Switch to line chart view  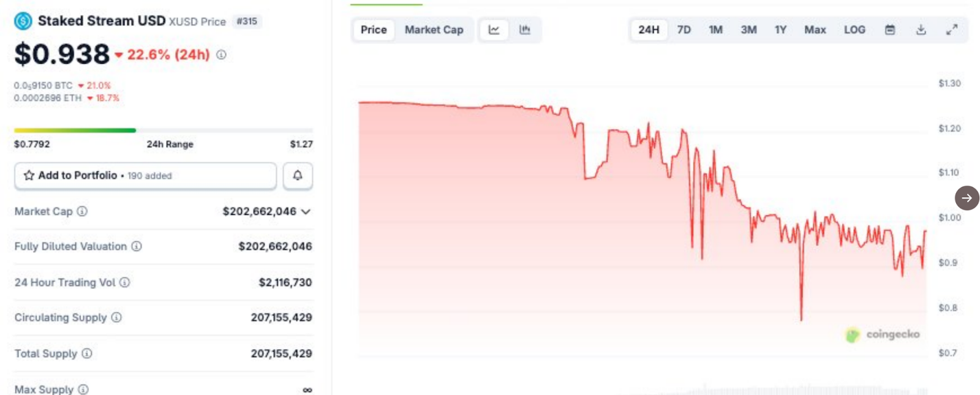(x=494, y=30)
